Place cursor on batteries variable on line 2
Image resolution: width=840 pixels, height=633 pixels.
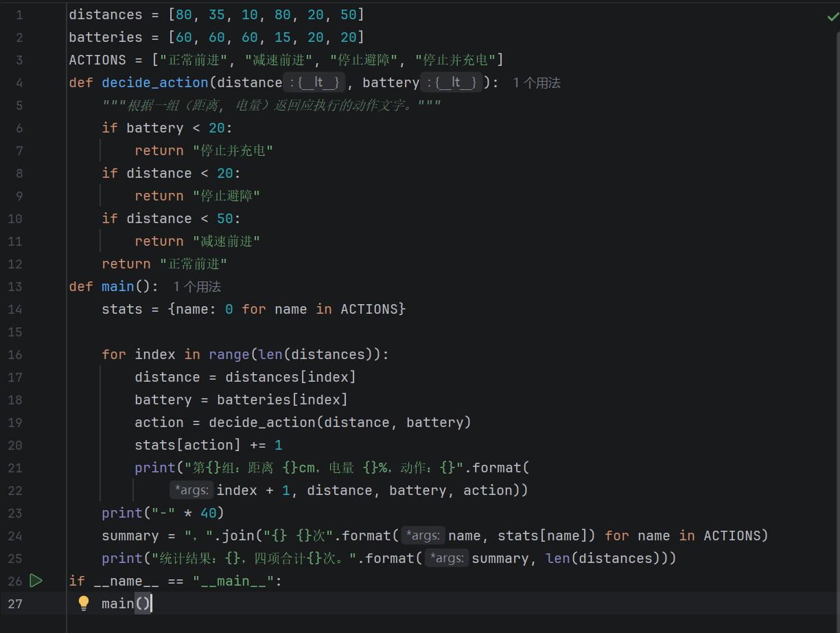pos(106,38)
